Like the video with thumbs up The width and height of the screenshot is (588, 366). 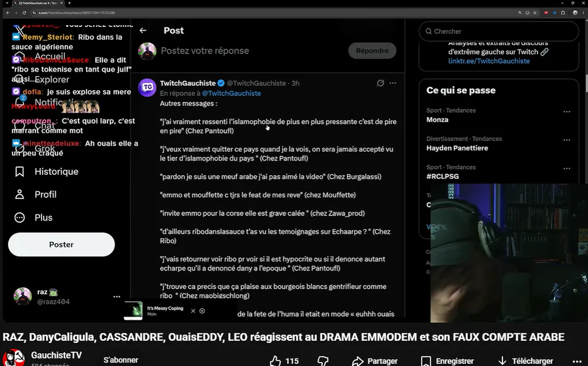[x=275, y=361]
